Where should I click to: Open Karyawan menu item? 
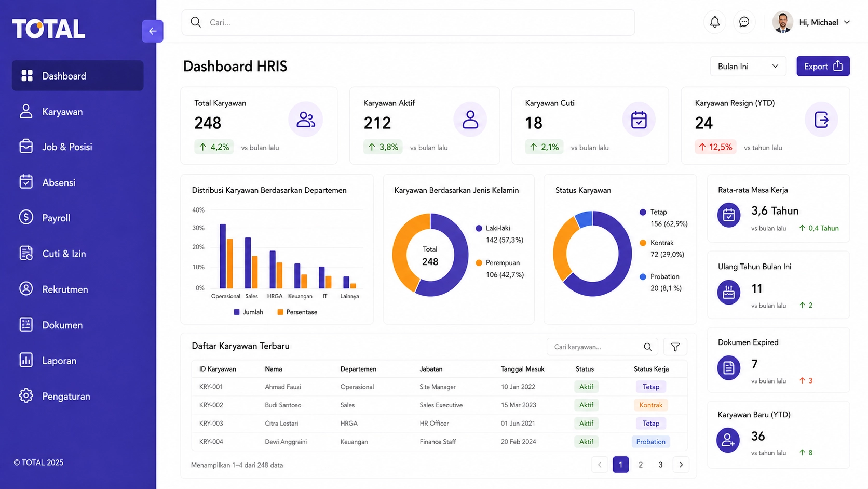coord(78,112)
